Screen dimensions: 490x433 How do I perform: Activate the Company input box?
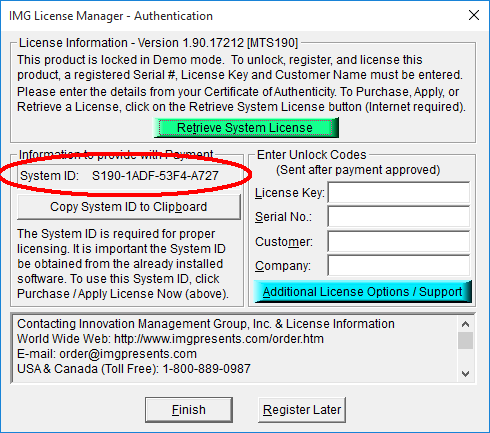click(x=399, y=266)
